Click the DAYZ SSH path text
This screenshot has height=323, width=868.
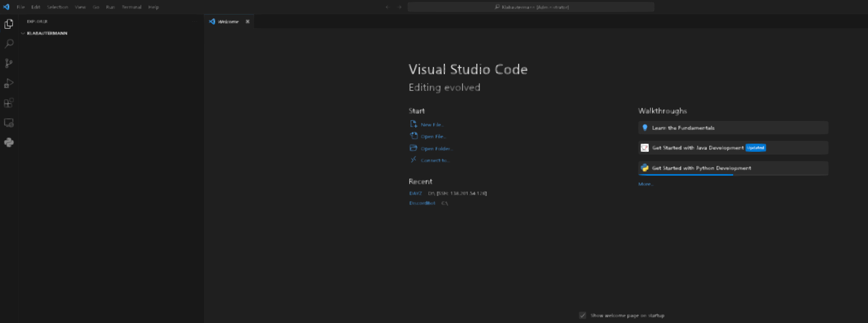tap(458, 193)
